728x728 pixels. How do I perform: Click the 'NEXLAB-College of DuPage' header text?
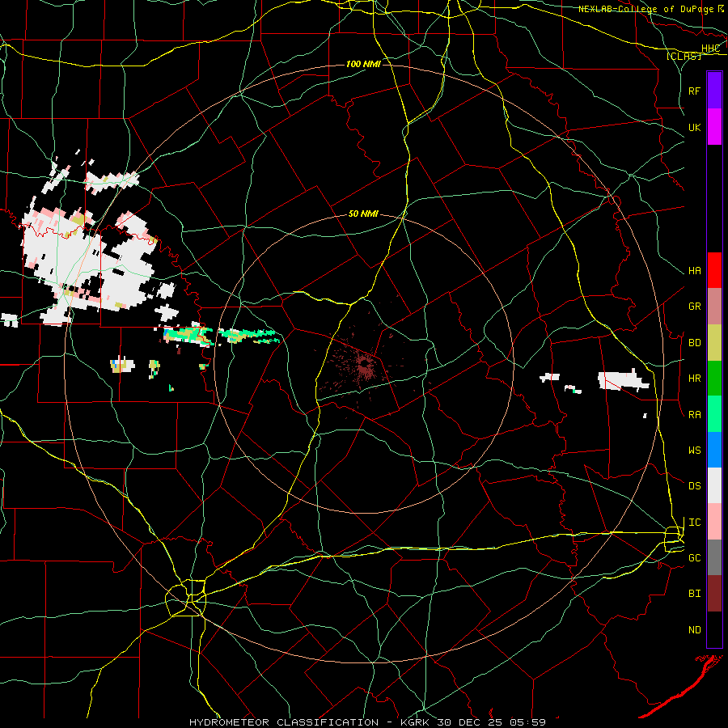coord(644,9)
